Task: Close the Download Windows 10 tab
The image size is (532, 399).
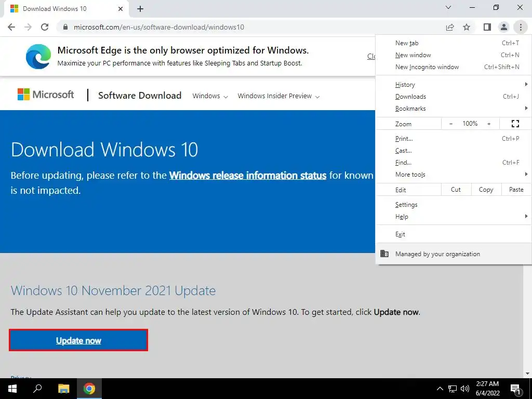Action: tap(121, 9)
